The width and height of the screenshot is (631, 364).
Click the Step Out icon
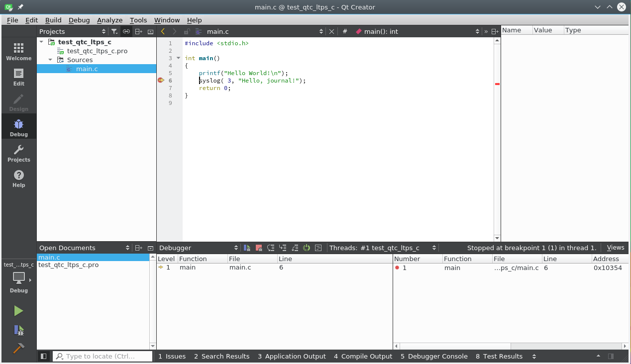tap(295, 248)
